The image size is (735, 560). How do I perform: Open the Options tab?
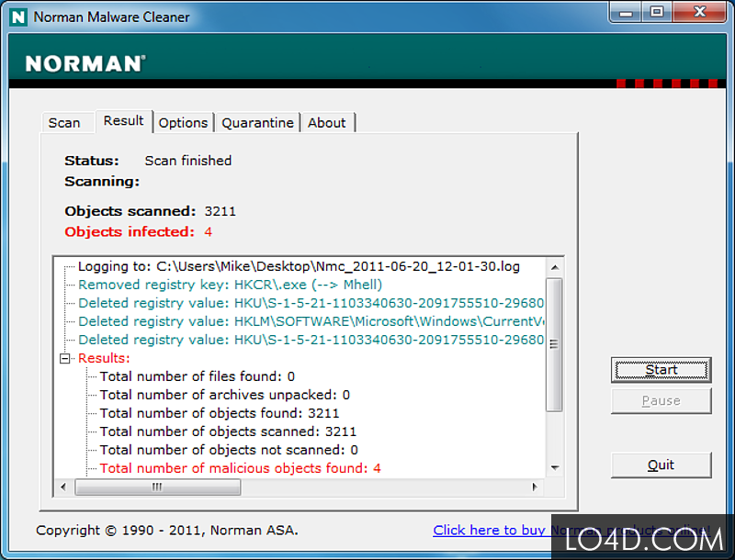(183, 122)
